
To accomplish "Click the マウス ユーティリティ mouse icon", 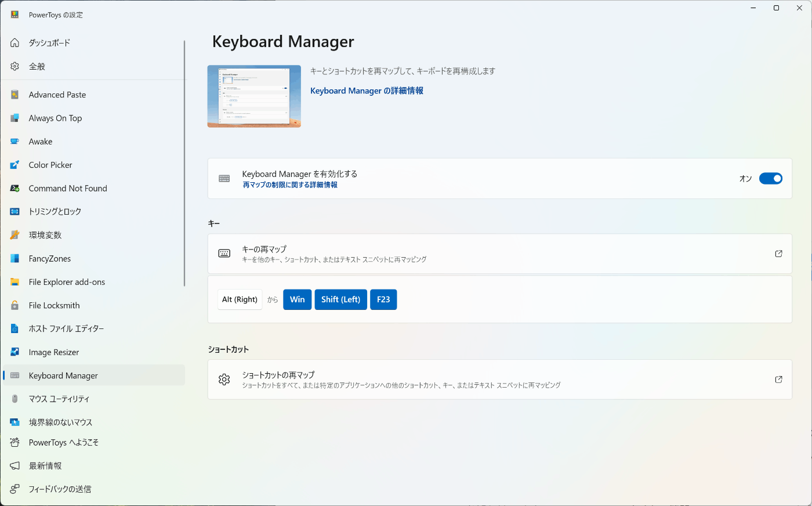I will click(15, 399).
